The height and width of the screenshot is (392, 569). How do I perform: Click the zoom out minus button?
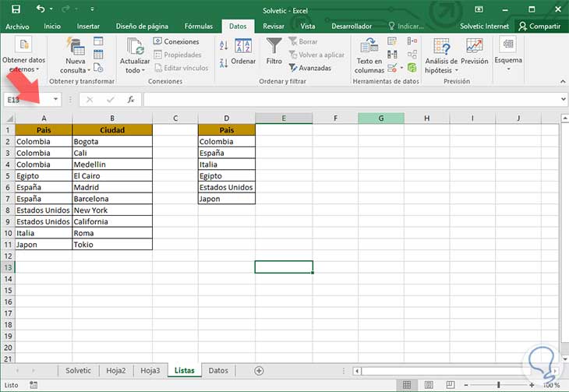click(x=466, y=385)
